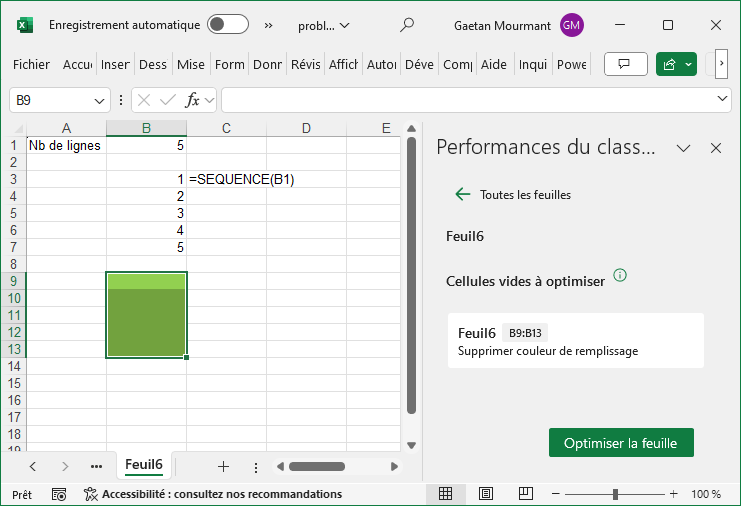Open the Fichier menu tab
Viewport: 741px width, 506px height.
(x=31, y=64)
